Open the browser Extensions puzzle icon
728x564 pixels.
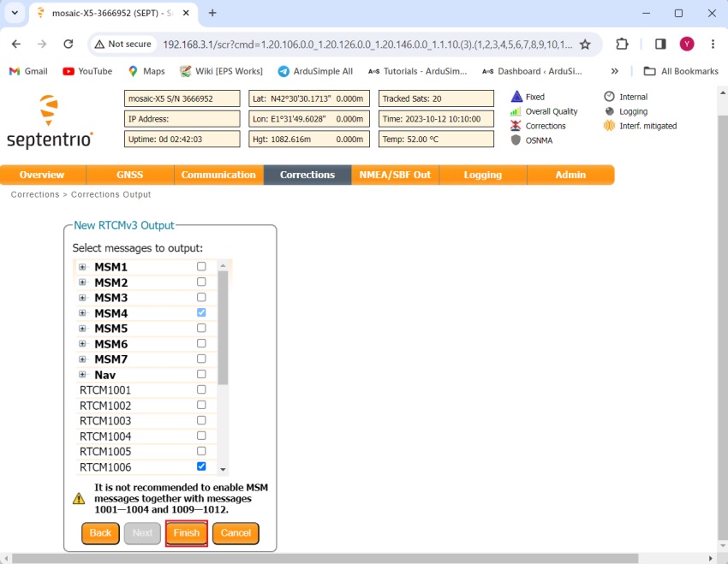[x=622, y=44]
